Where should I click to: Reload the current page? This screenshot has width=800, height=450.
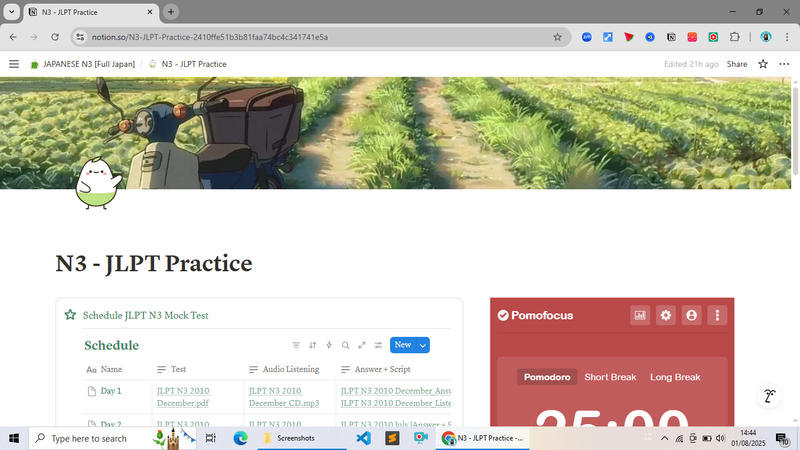[55, 37]
